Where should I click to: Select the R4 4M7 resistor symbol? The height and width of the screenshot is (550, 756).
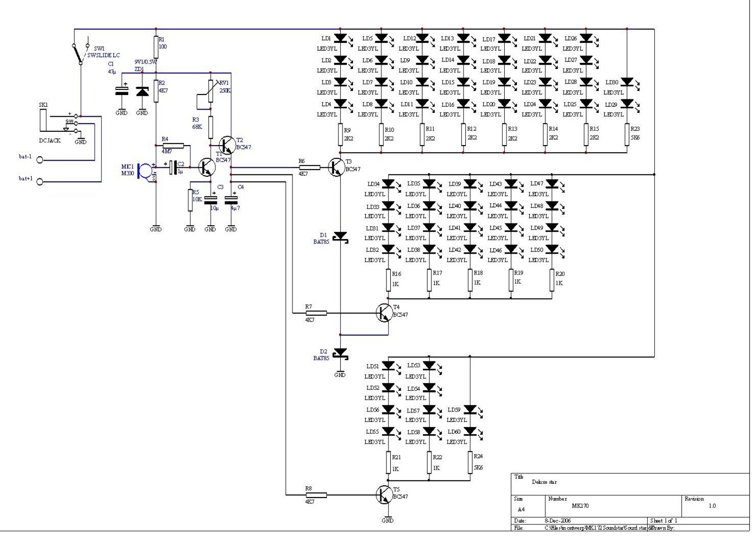(173, 146)
